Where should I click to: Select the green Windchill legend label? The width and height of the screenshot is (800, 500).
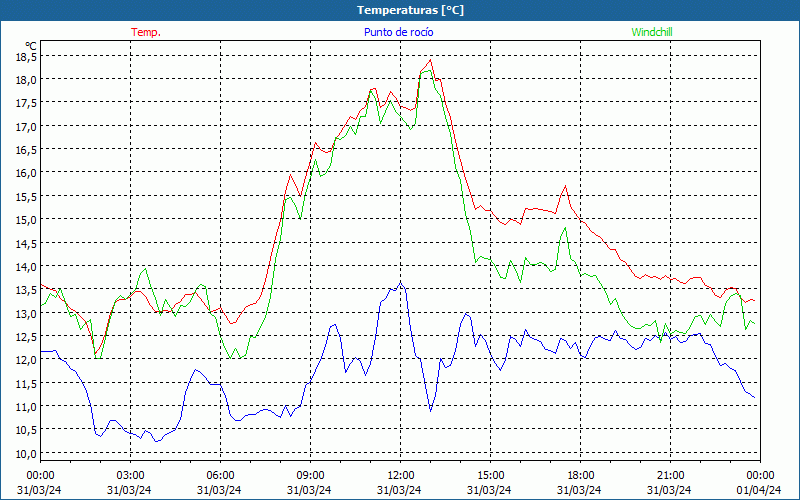point(652,32)
